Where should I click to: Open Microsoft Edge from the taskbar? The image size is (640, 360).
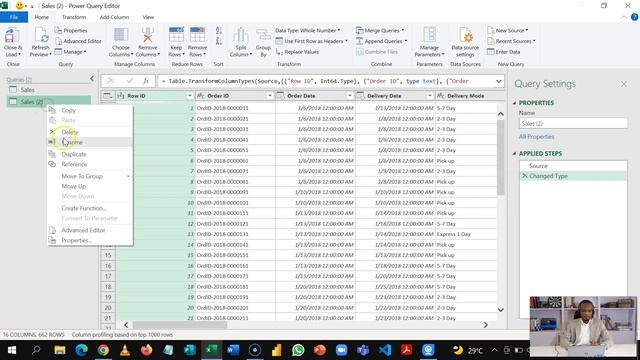81,350
